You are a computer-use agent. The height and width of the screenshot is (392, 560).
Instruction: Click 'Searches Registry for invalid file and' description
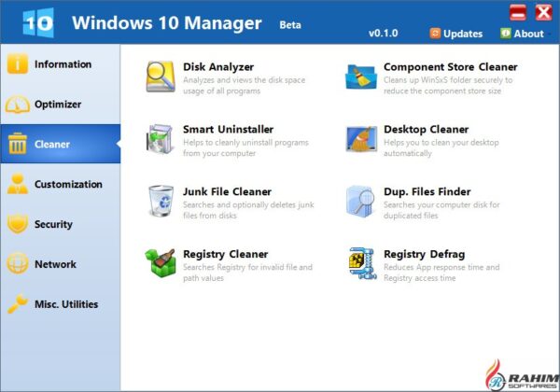tap(248, 267)
